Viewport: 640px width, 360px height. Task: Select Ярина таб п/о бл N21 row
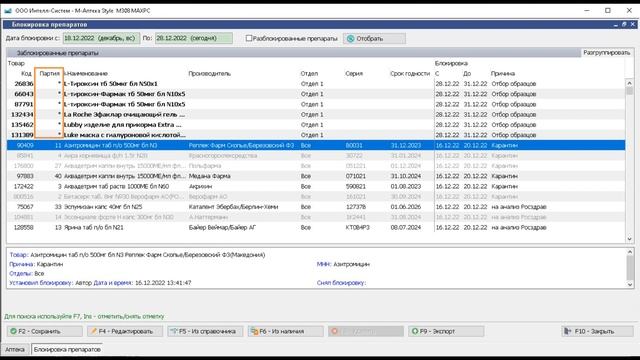tap(316, 227)
